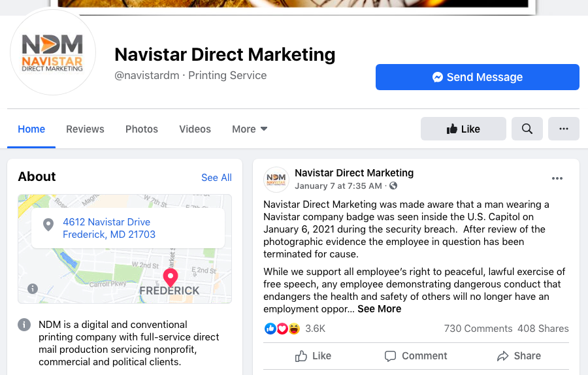Click the red map location pin

pyautogui.click(x=171, y=278)
